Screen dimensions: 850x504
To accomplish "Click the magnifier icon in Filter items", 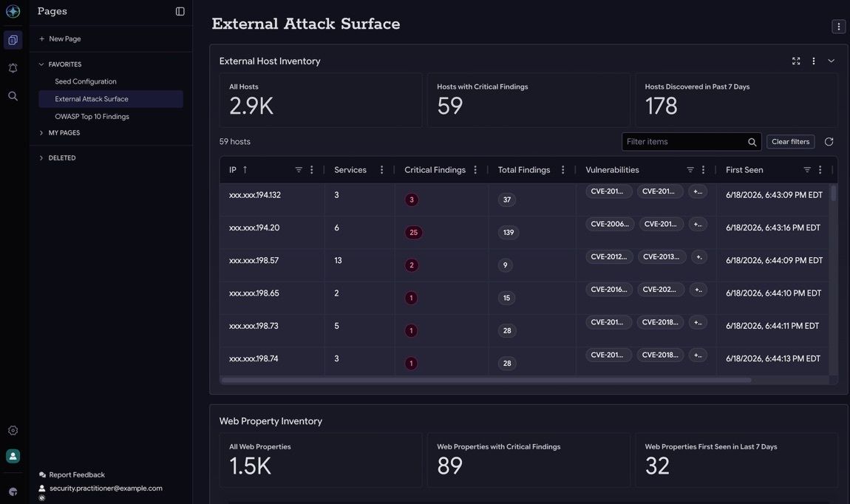I will tap(752, 142).
